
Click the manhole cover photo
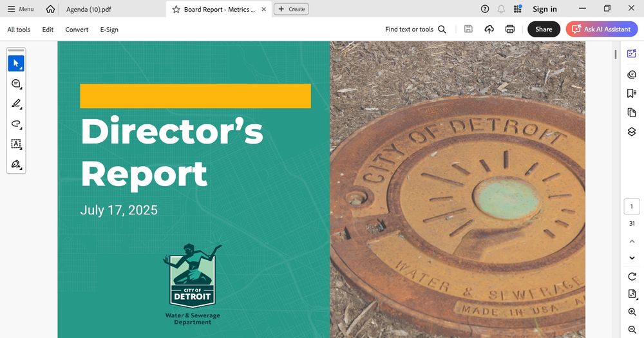[457, 189]
